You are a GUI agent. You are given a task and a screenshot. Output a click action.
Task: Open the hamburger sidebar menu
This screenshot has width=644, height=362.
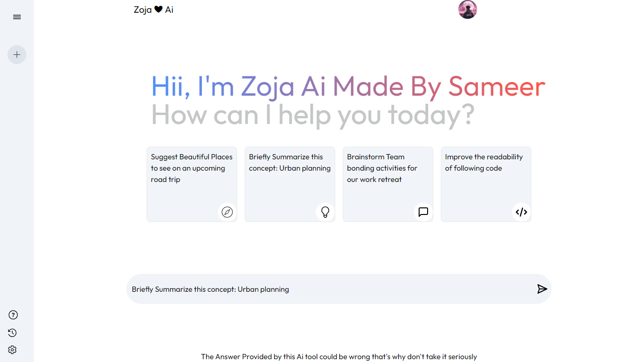[x=17, y=17]
